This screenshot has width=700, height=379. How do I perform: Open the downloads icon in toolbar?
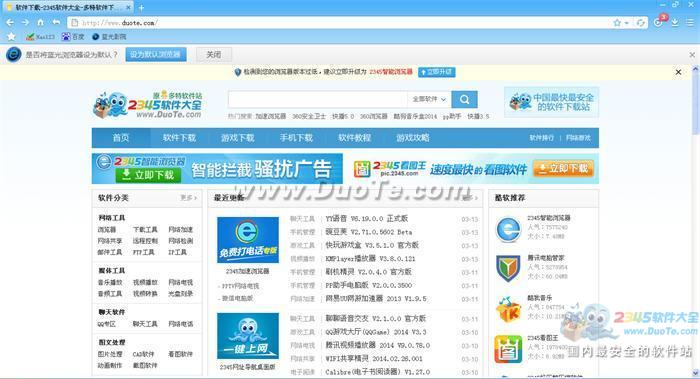click(675, 22)
